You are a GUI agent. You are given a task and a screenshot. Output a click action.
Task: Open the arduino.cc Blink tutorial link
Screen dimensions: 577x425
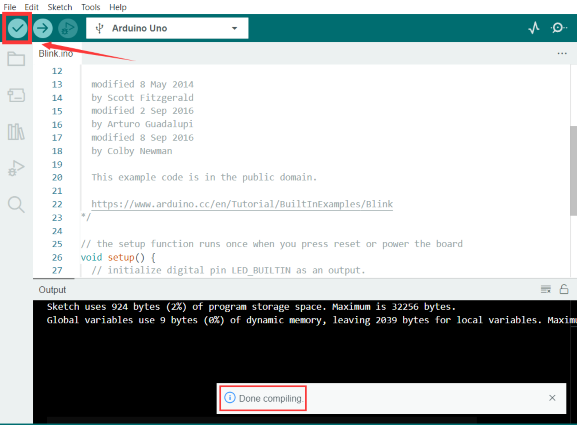point(242,204)
